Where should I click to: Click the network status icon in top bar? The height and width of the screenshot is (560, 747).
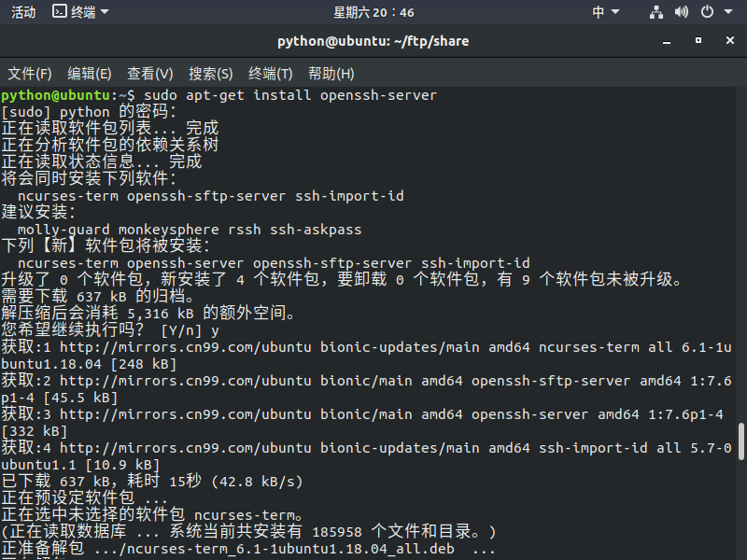click(656, 12)
